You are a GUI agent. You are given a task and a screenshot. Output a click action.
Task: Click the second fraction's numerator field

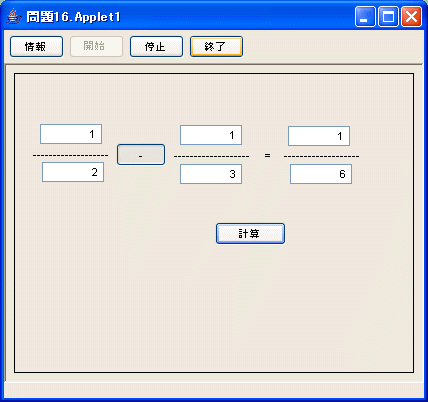[211, 135]
